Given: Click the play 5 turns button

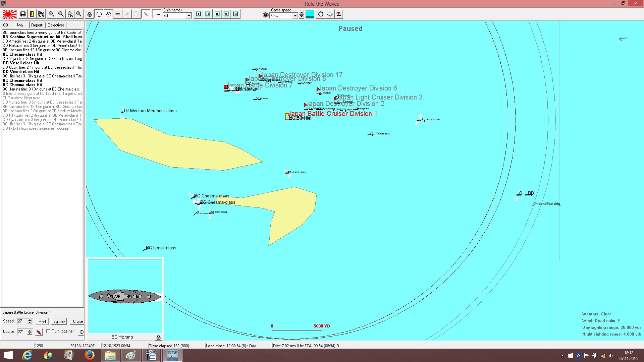Looking at the screenshot, I should [x=208, y=14].
